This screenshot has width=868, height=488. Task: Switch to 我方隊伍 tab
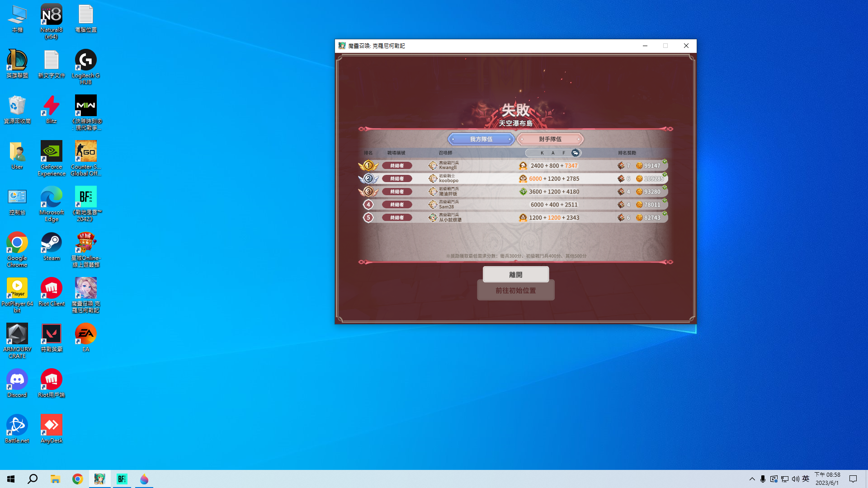click(481, 139)
